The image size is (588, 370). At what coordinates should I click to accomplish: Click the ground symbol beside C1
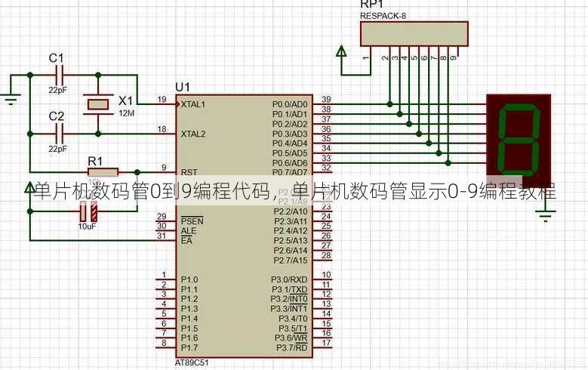point(11,100)
